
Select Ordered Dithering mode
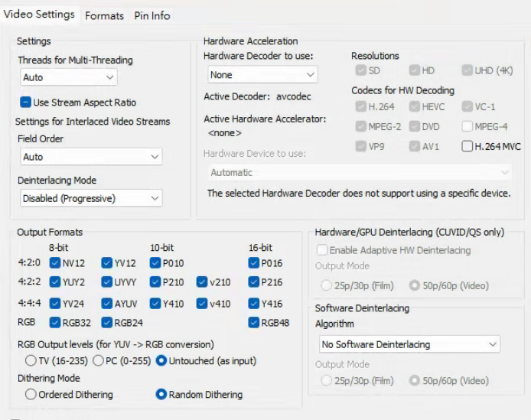pos(31,395)
